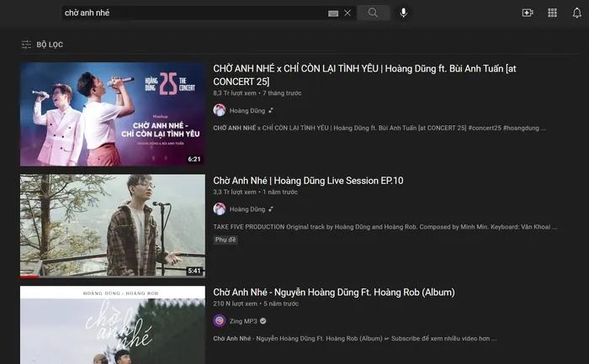Open the notifications bell

pos(577,13)
